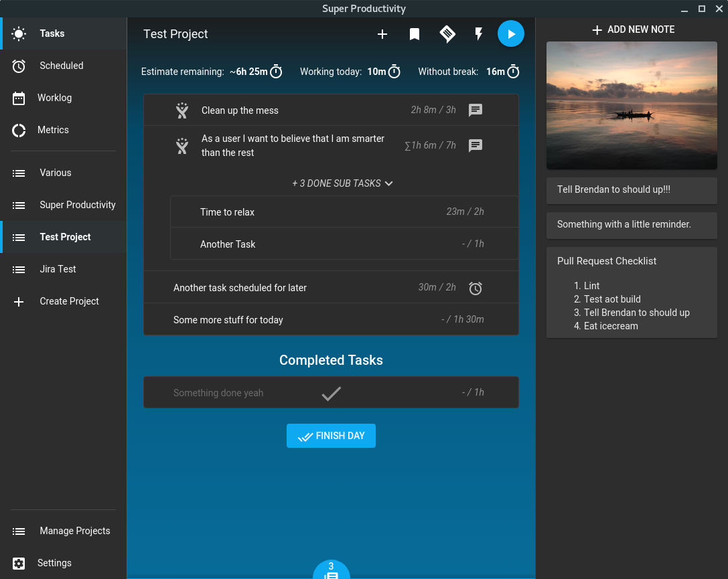Click the FINISH DAY button
Image resolution: width=728 pixels, height=579 pixels.
coord(331,436)
